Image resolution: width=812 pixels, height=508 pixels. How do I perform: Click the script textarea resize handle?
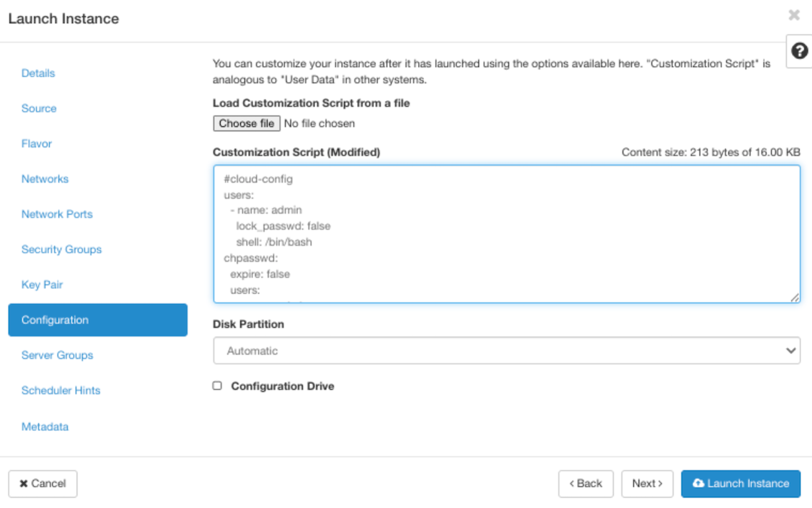point(795,297)
